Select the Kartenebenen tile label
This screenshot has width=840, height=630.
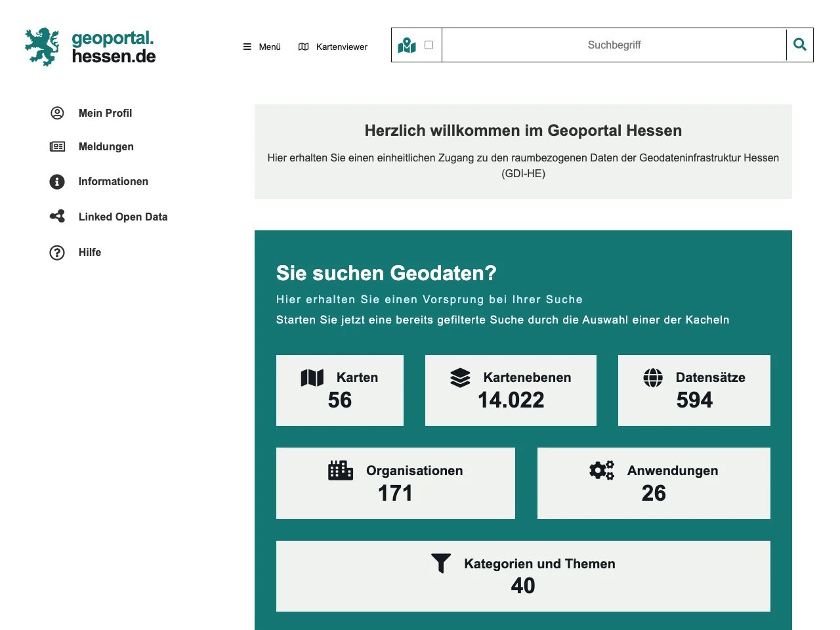click(527, 377)
